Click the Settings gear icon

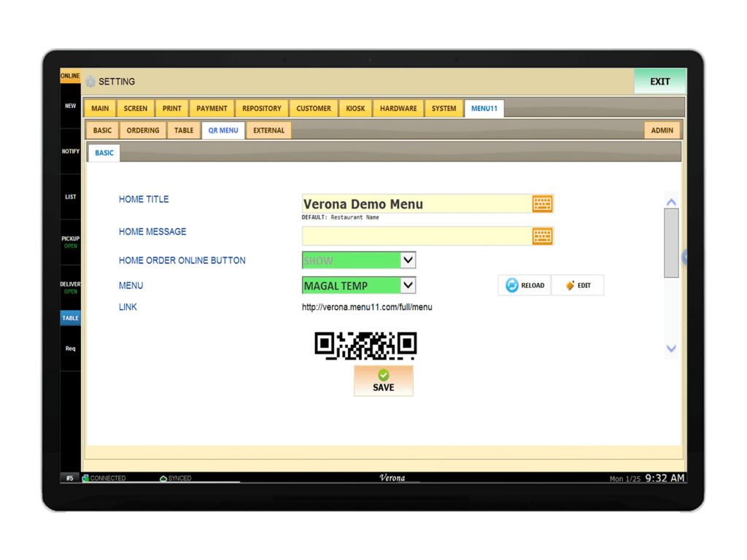click(90, 82)
